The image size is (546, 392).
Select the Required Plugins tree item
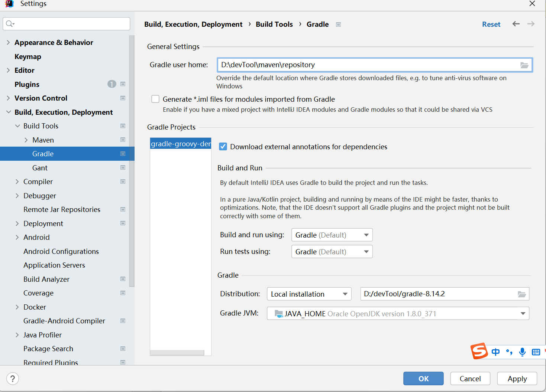click(51, 362)
